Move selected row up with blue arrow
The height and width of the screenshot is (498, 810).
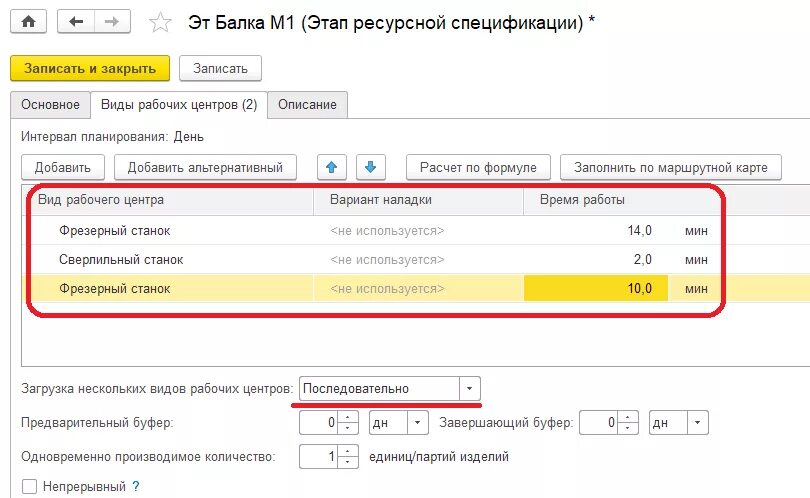[x=332, y=167]
